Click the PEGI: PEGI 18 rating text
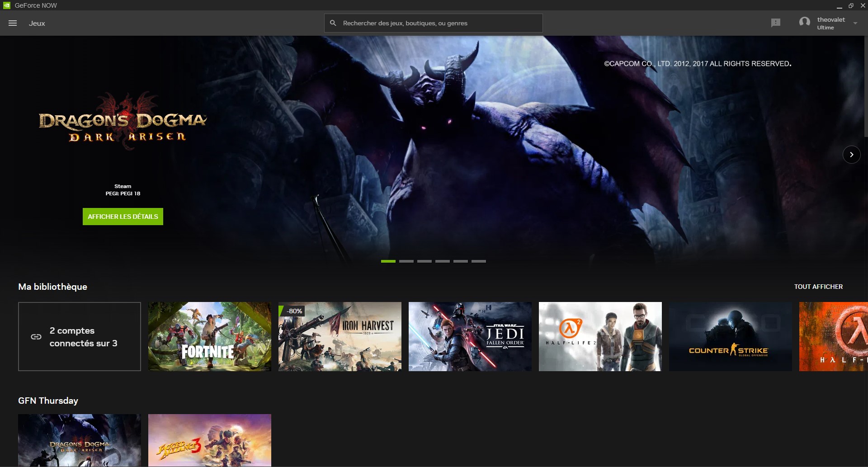This screenshot has width=868, height=467. [123, 193]
